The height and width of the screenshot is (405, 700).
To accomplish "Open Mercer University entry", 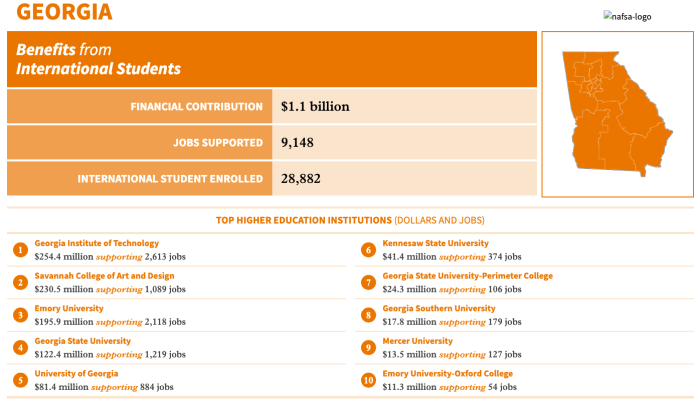I will [417, 341].
